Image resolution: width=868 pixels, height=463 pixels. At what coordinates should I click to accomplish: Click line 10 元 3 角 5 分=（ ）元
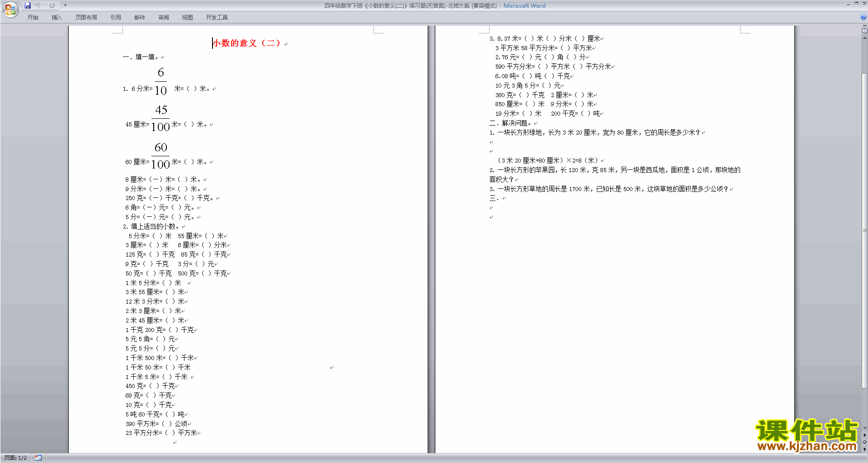(x=528, y=85)
